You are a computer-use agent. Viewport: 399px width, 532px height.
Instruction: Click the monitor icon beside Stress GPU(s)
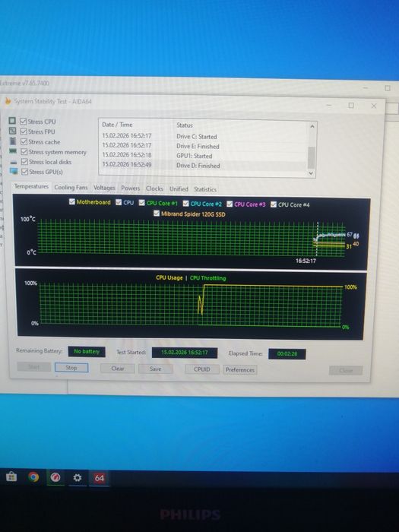click(x=14, y=171)
